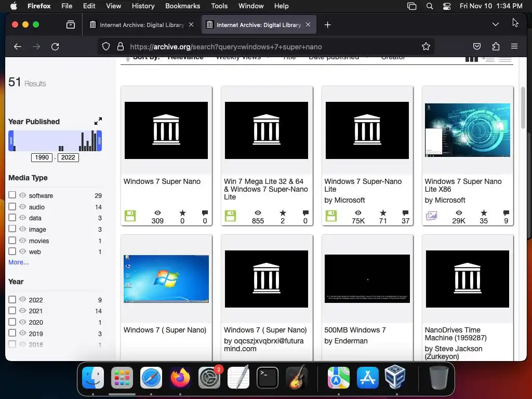Open the Windows 7 desktop logo thumbnail
532x399 pixels.
166,279
